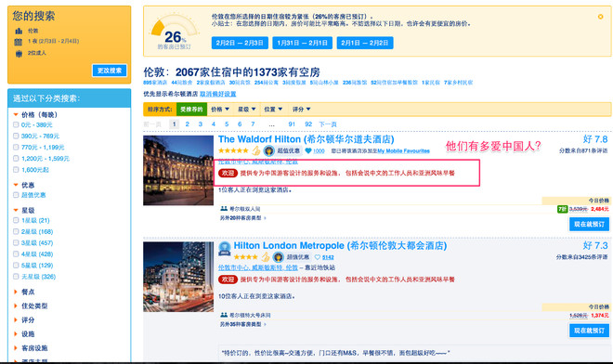Click 欢迎 badge on The Waldorf Hilton
This screenshot has width=613, height=364.
tap(228, 173)
